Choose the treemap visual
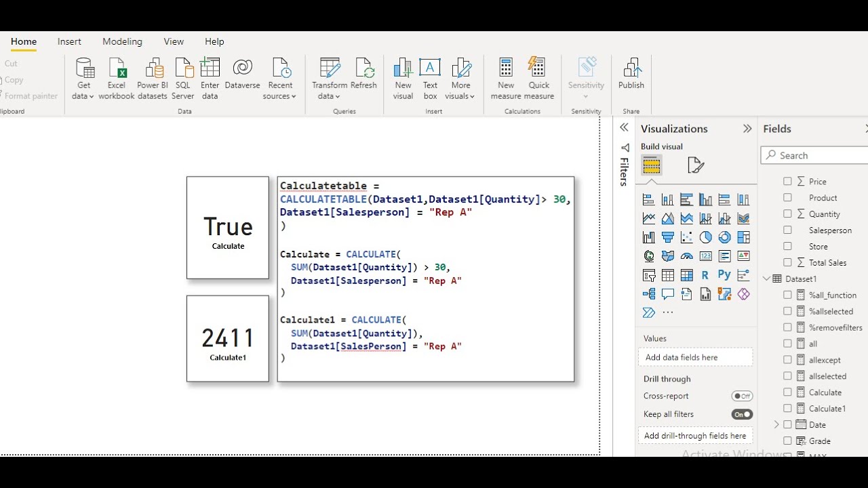Image resolution: width=868 pixels, height=488 pixels. (744, 237)
